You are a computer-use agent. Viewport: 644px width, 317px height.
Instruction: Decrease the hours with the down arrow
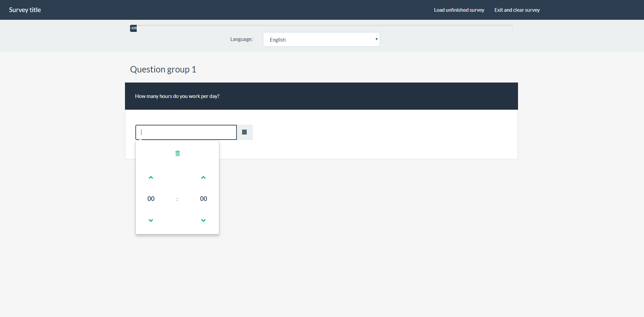tap(151, 220)
